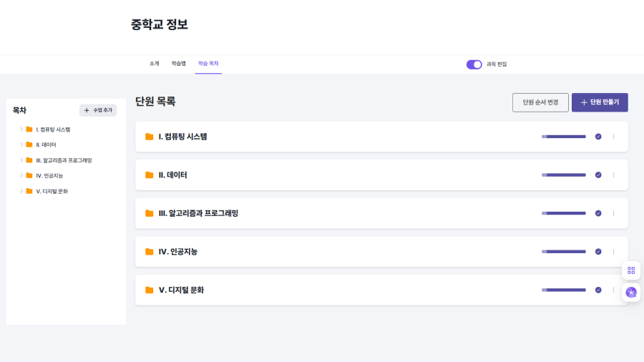Switch to the 소개 tab
The image size is (644, 362).
pyautogui.click(x=154, y=64)
